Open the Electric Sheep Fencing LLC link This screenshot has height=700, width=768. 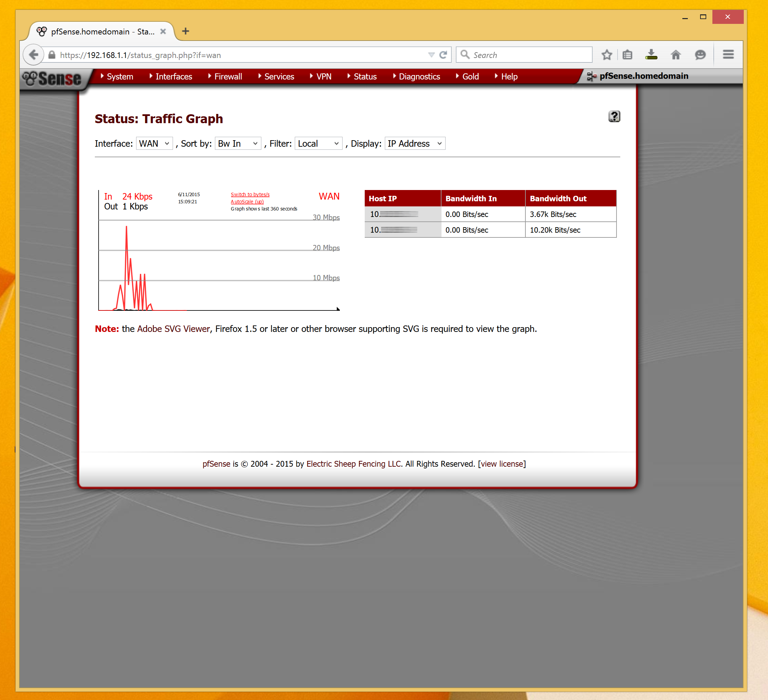click(x=353, y=464)
